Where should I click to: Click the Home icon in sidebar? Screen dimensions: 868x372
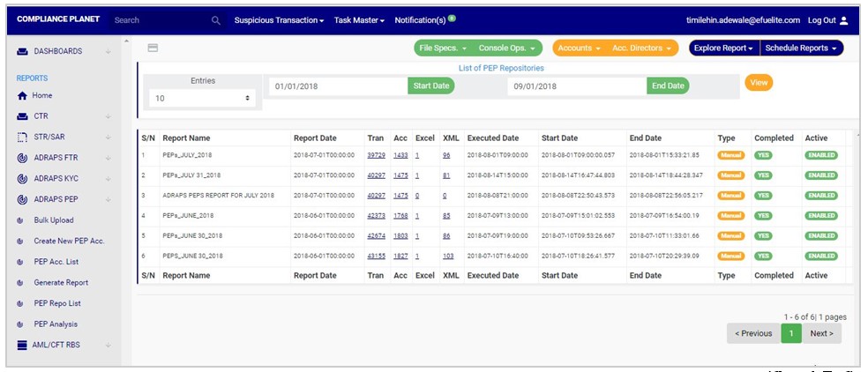[x=23, y=96]
